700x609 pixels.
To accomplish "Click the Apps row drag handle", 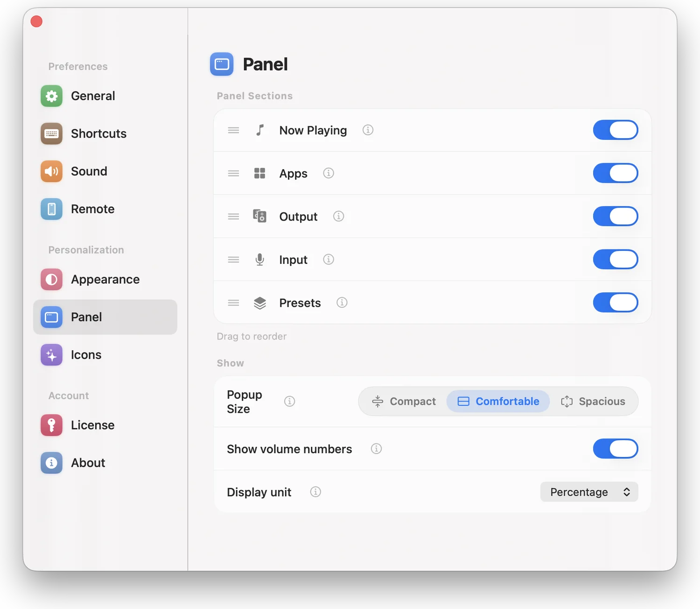I will pyautogui.click(x=233, y=173).
